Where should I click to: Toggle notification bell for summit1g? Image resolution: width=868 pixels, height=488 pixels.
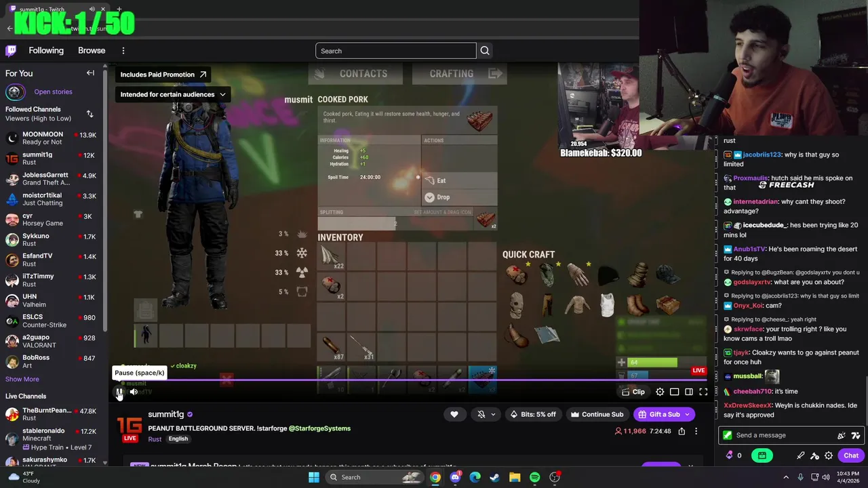tap(481, 414)
